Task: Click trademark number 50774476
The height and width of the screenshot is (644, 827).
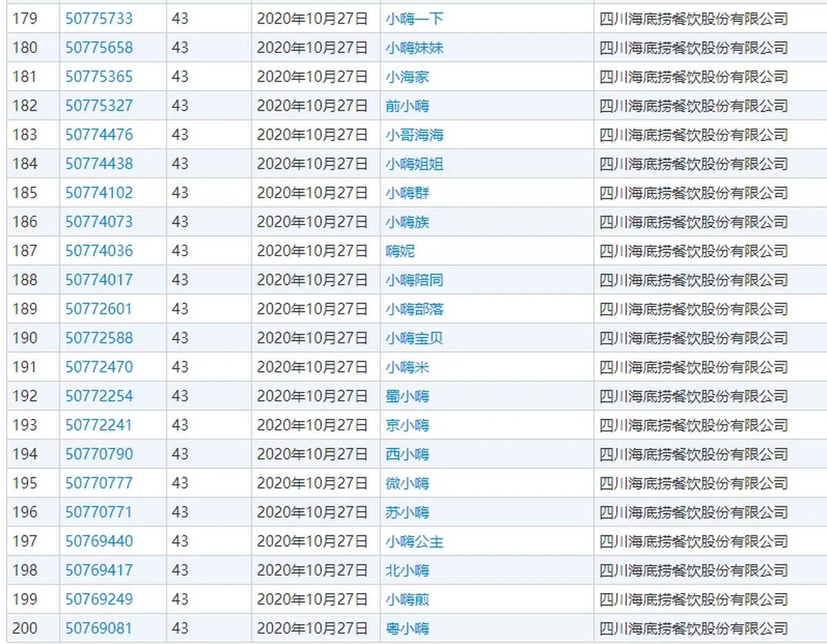Action: tap(97, 135)
